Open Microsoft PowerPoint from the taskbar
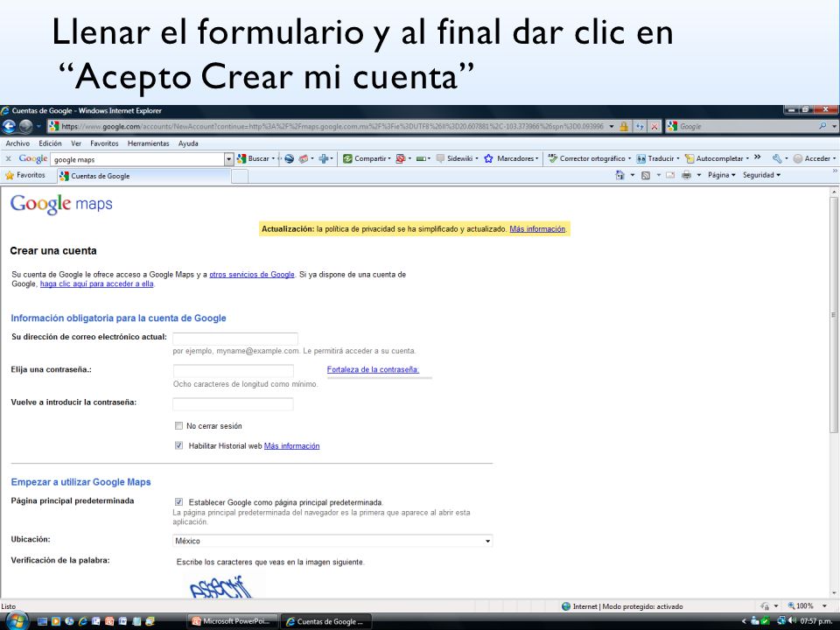Screen dimensions: 840x630 (x=231, y=621)
